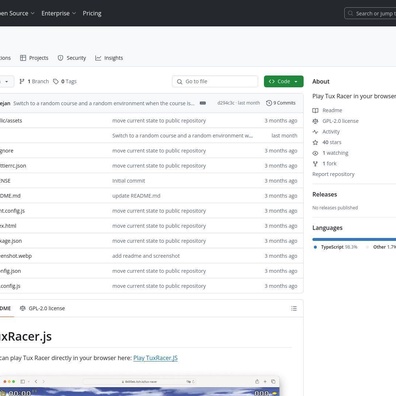Click the tag icon beside 0 Tags
Image resolution: width=396 pixels, height=396 pixels.
click(x=56, y=81)
